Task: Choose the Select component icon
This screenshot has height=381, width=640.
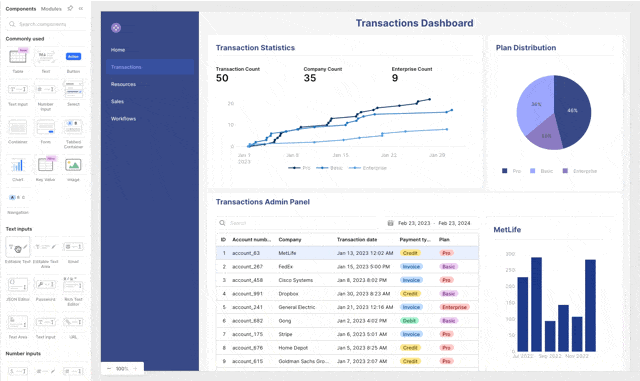Action: pos(73,89)
